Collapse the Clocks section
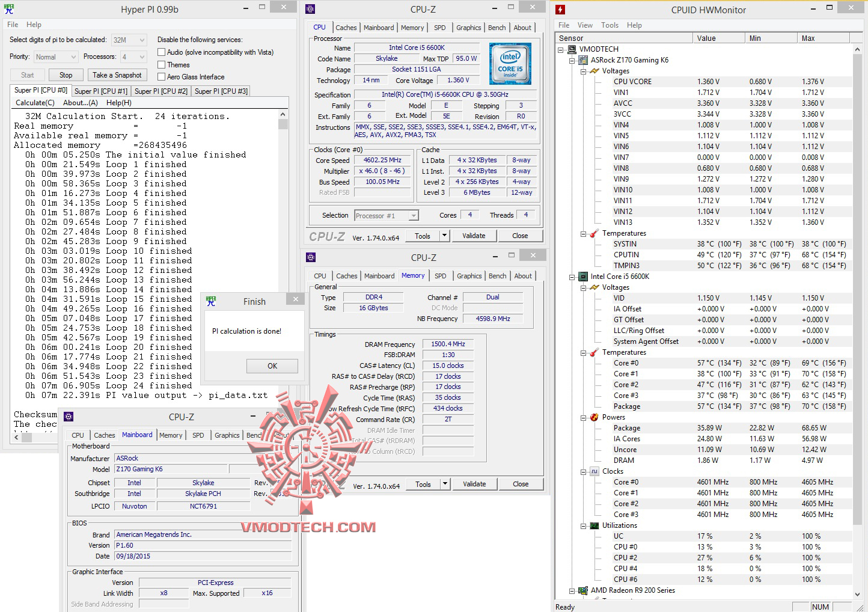868x612 pixels. (x=583, y=471)
